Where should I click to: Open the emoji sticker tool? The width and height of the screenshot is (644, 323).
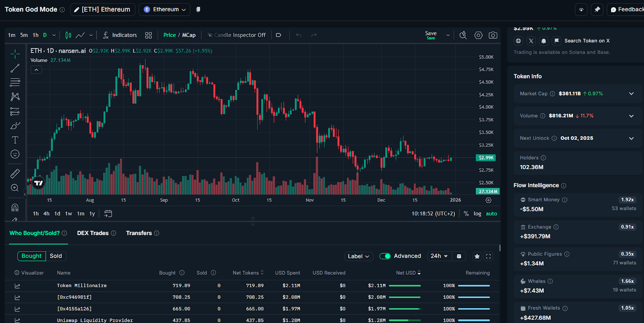tap(15, 154)
